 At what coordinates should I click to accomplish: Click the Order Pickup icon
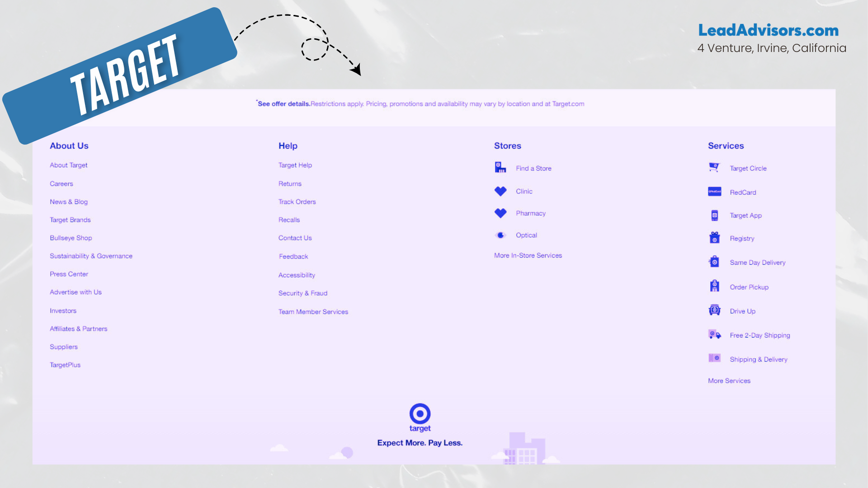[x=714, y=286]
